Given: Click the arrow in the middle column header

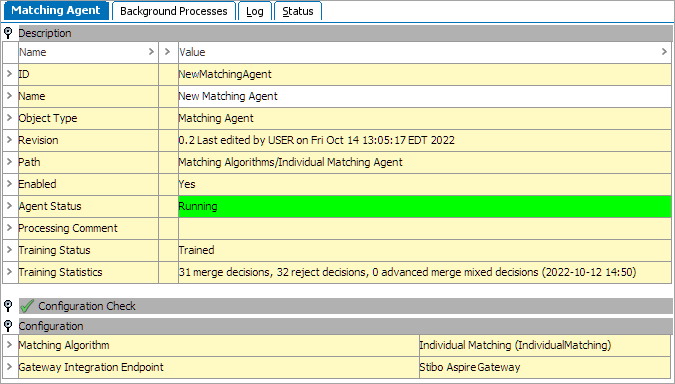Looking at the screenshot, I should [x=167, y=52].
